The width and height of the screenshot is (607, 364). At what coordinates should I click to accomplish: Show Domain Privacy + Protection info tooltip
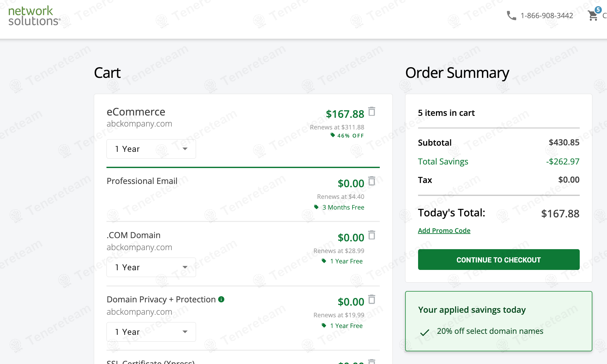click(221, 299)
